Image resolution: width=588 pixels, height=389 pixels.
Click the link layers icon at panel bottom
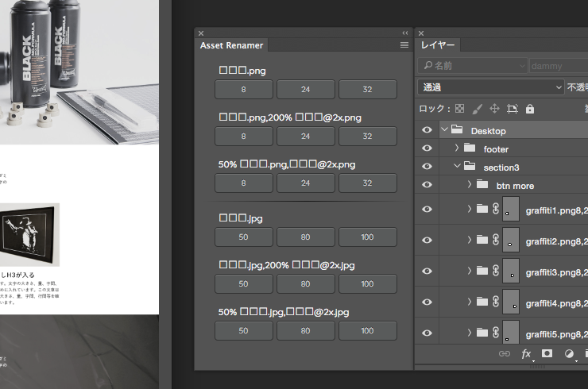pyautogui.click(x=504, y=354)
